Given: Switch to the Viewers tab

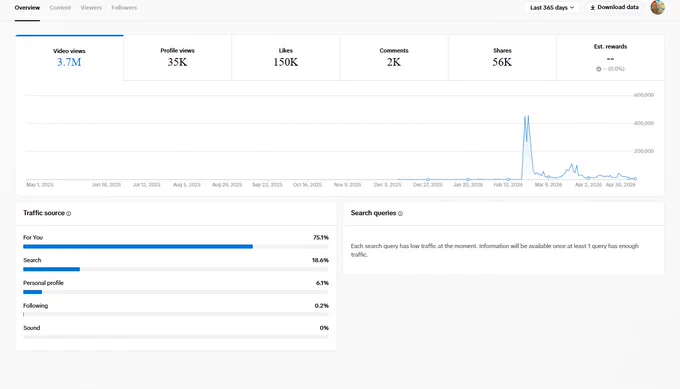Looking at the screenshot, I should click(91, 8).
